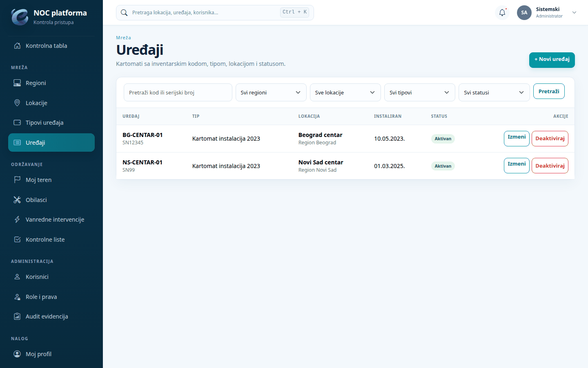
Task: Click the Tipovi uređaja sidebar icon
Action: coord(17,123)
